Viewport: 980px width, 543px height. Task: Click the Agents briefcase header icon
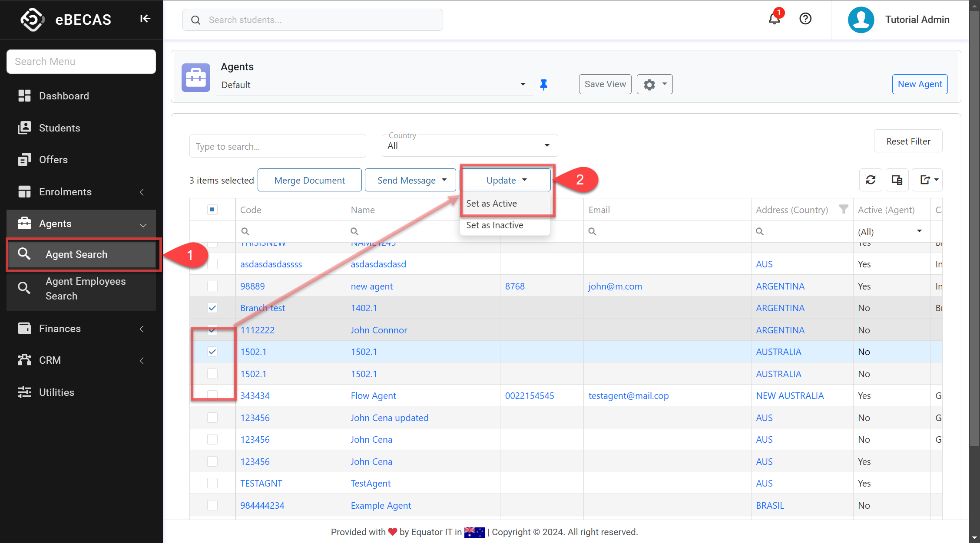[x=196, y=77]
